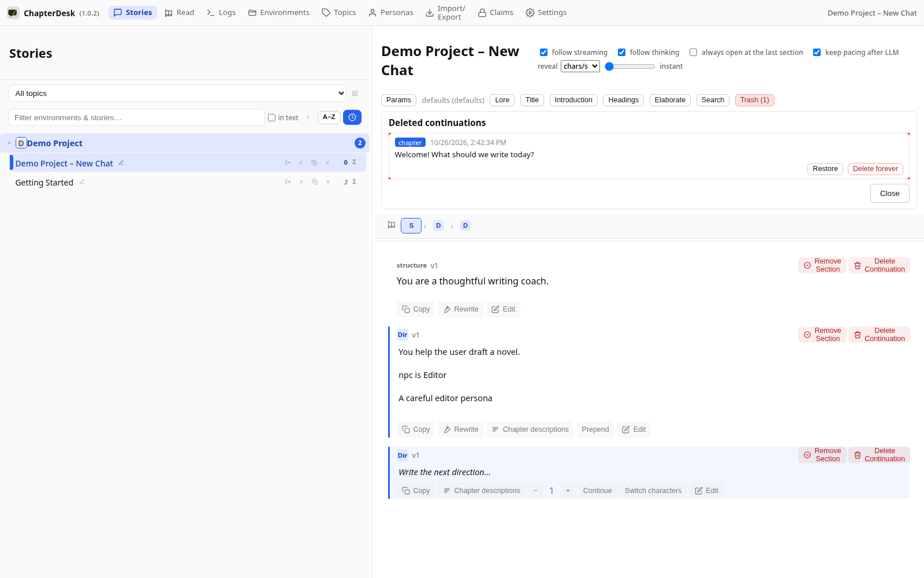Duplicate the Demo Project – New Chat story
The image size is (924, 578).
pyautogui.click(x=314, y=163)
